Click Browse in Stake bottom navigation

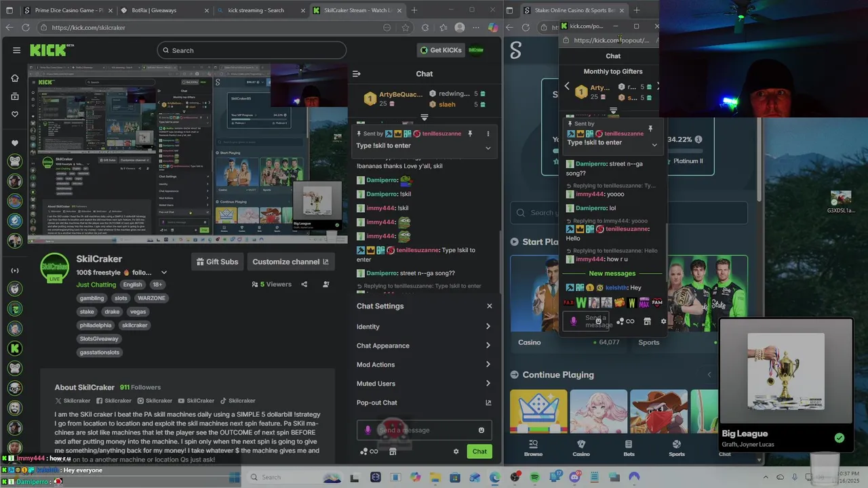click(533, 448)
